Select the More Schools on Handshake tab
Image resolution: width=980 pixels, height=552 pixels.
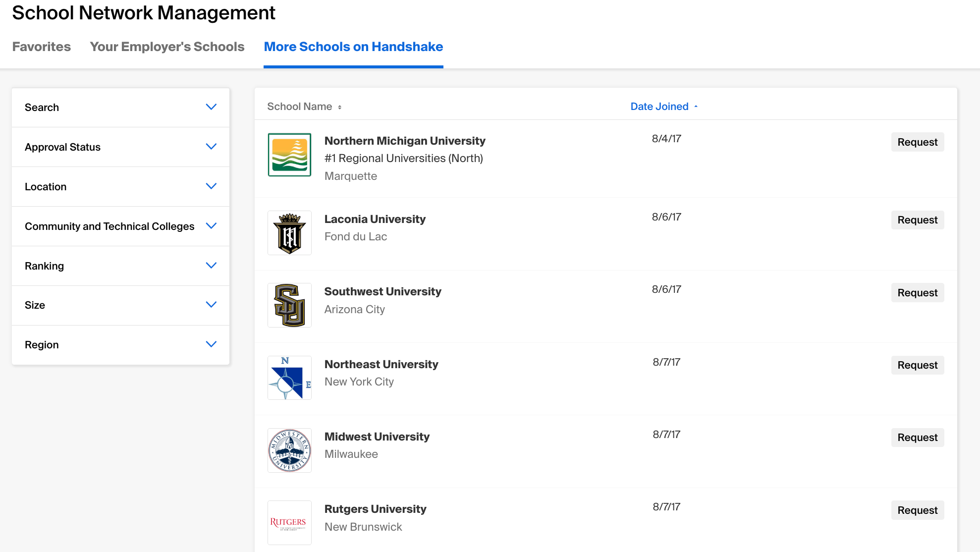[x=353, y=47]
